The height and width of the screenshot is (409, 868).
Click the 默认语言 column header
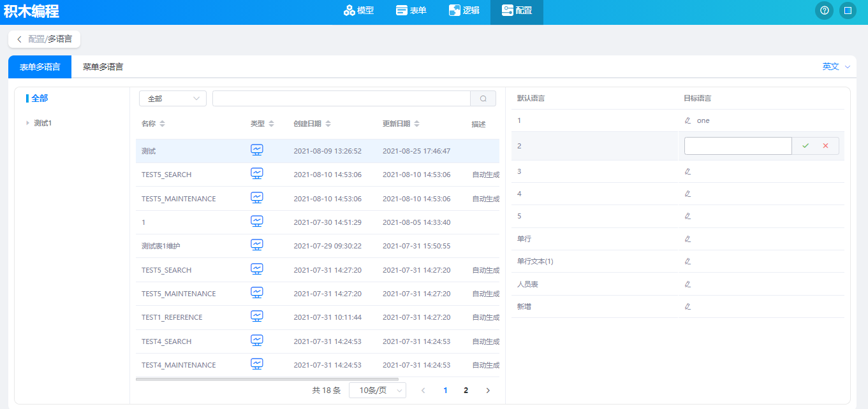pyautogui.click(x=531, y=98)
